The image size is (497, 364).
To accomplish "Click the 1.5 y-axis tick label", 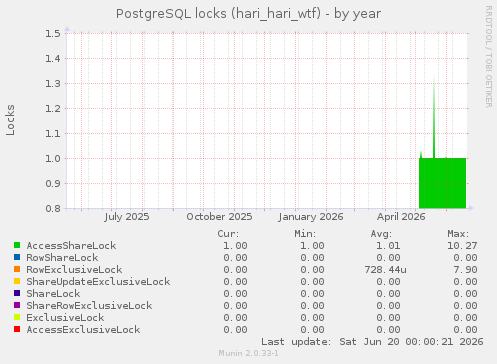I will 53,33.
